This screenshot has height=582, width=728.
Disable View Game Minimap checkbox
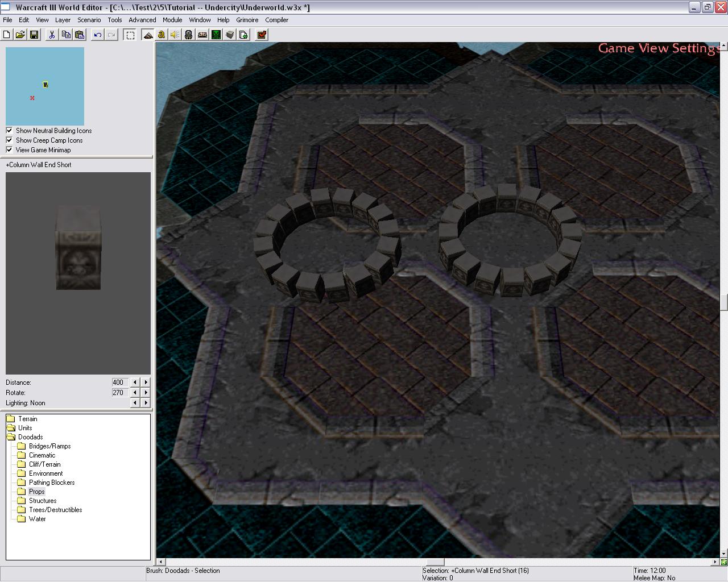click(x=9, y=149)
